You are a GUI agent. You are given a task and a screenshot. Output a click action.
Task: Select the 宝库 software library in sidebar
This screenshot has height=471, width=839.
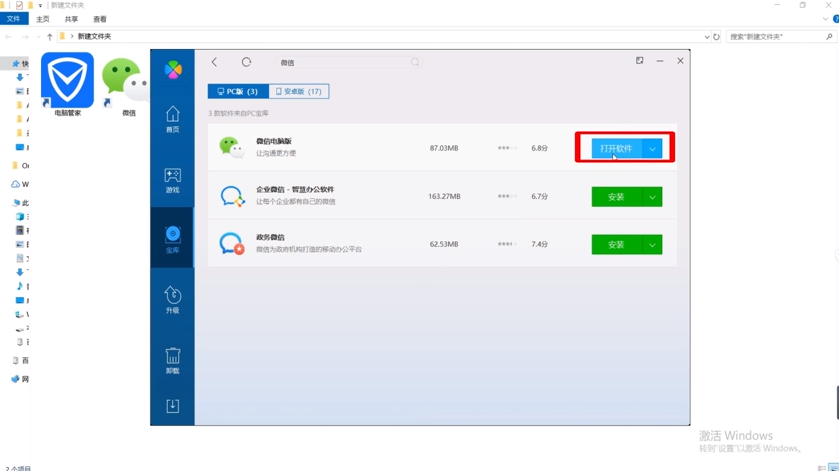coord(172,239)
